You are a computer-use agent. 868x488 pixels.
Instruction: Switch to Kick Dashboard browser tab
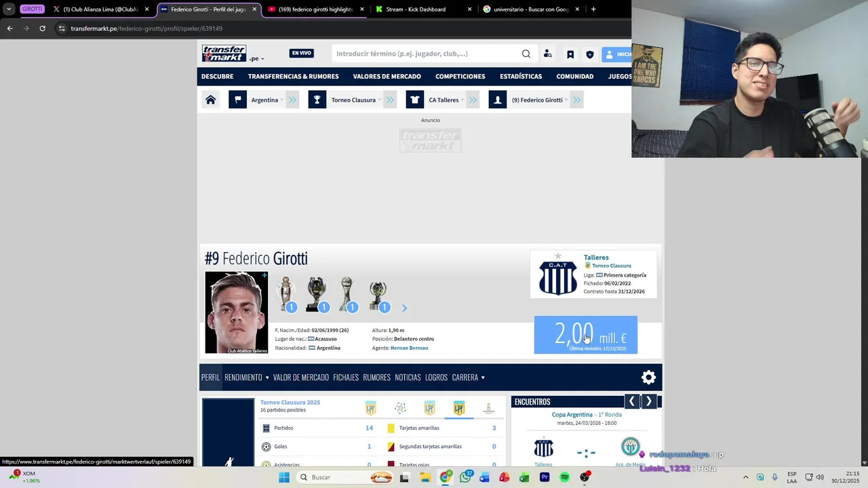coord(424,9)
